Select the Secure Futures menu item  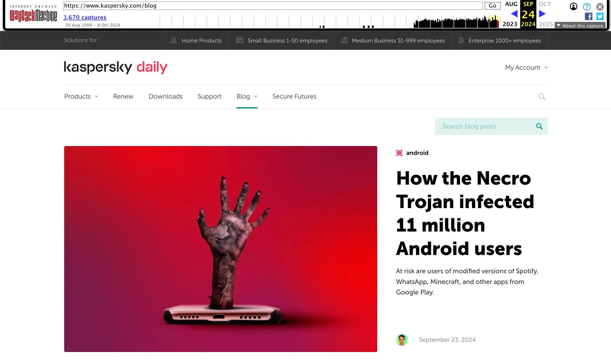[x=294, y=96]
